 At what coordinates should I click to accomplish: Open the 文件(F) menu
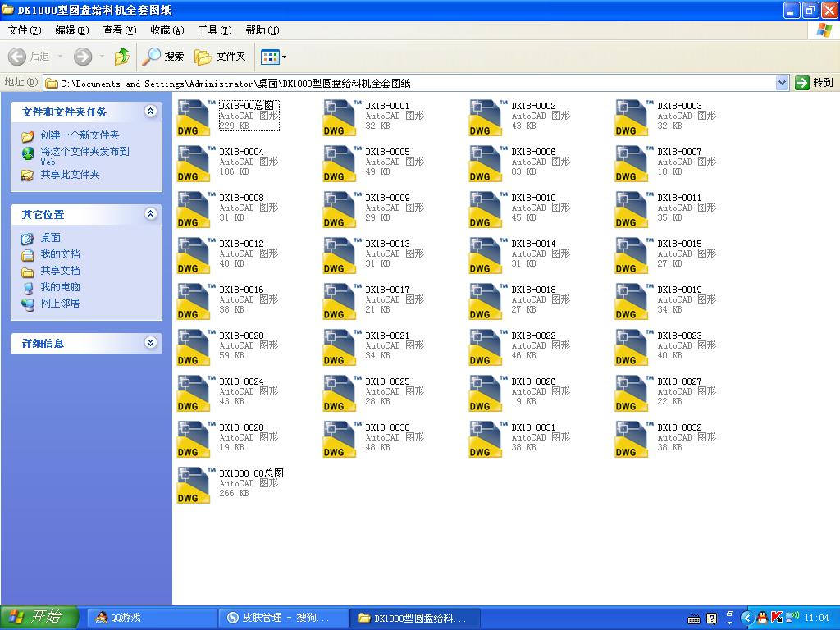(25, 30)
